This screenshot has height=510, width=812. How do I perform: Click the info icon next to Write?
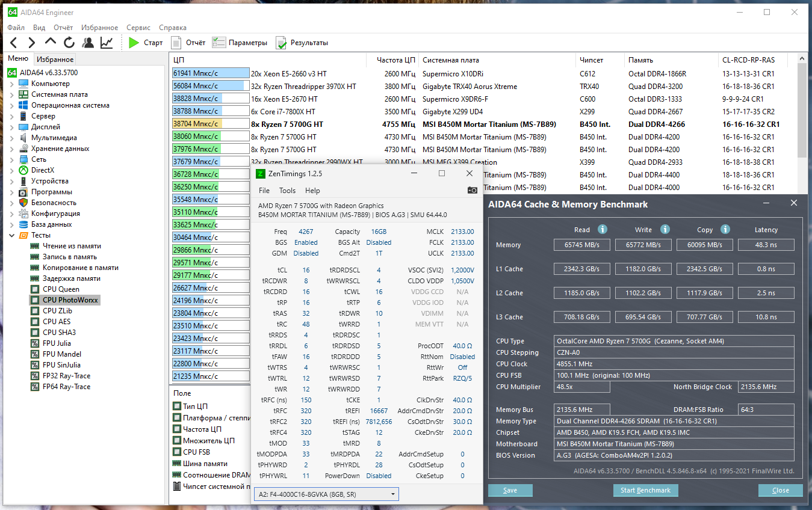(x=665, y=229)
